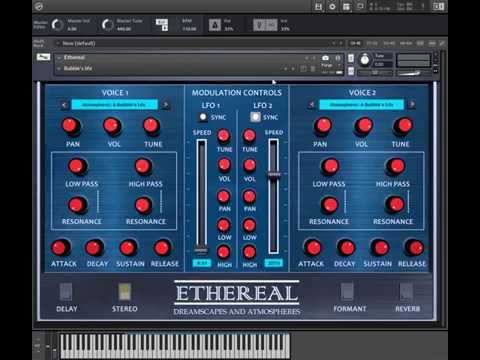Click the Voice 2 Decay knob
Screen dimensions: 480x360
pyautogui.click(x=346, y=248)
